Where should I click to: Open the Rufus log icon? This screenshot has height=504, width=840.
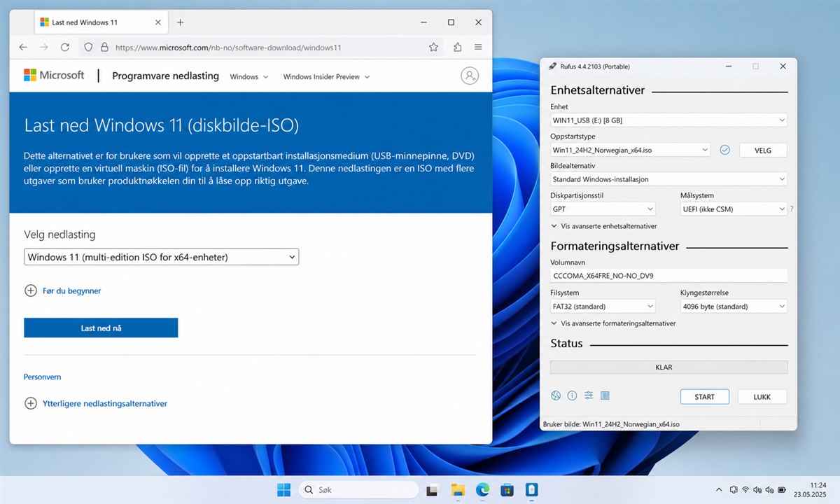point(605,395)
